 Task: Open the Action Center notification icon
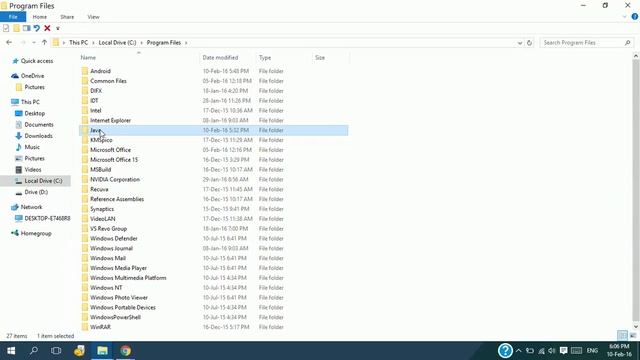(564, 351)
